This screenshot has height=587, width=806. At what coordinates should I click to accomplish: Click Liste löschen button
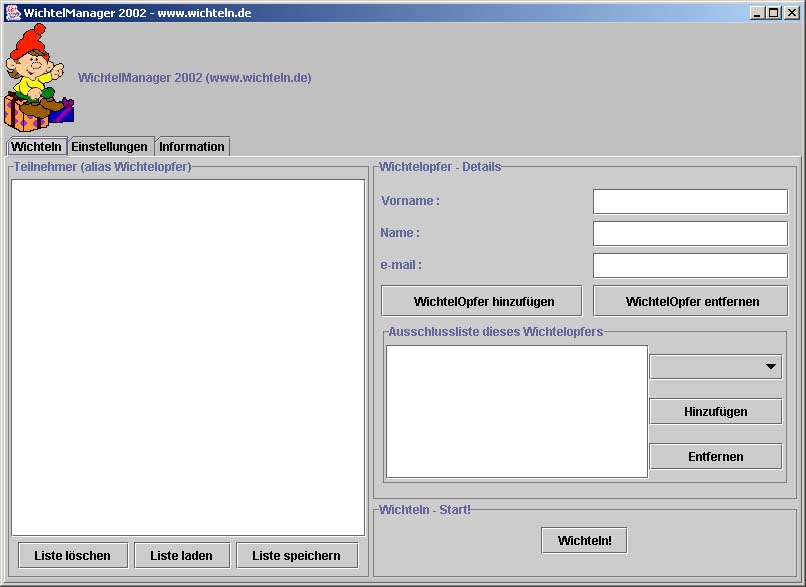click(73, 556)
